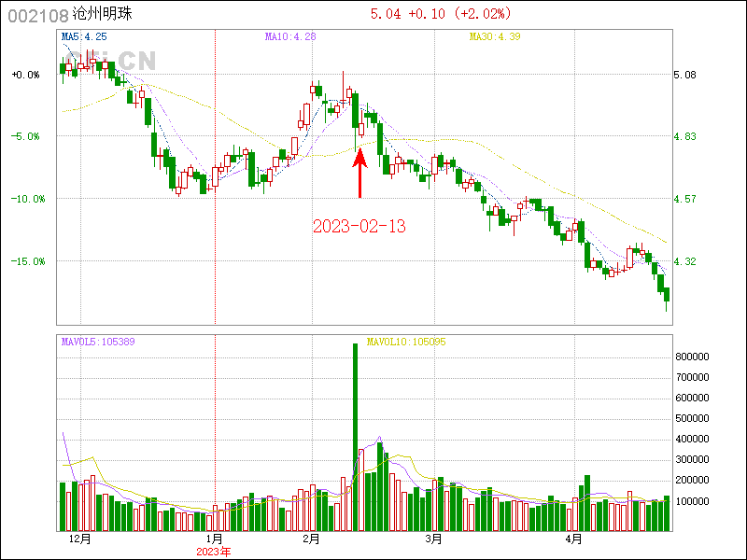The height and width of the screenshot is (560, 747).
Task: Click the yellow MA30:4.39 legend label
Action: click(x=492, y=36)
